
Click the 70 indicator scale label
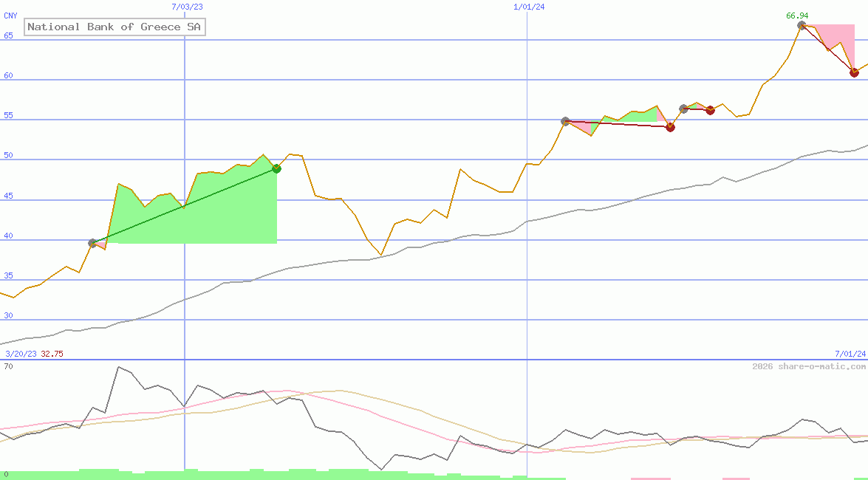click(x=8, y=366)
